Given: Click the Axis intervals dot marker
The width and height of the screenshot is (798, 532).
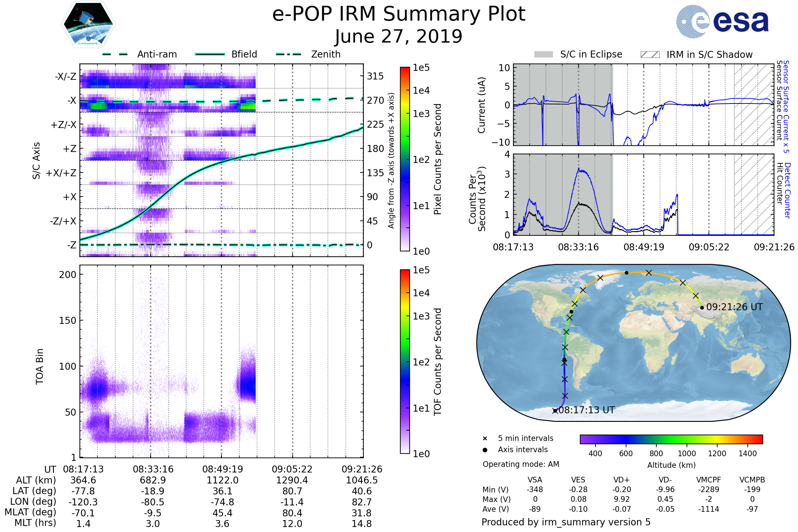Looking at the screenshot, I should (485, 450).
